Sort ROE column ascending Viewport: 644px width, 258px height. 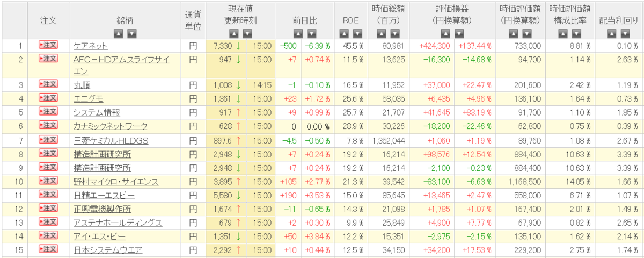click(343, 33)
